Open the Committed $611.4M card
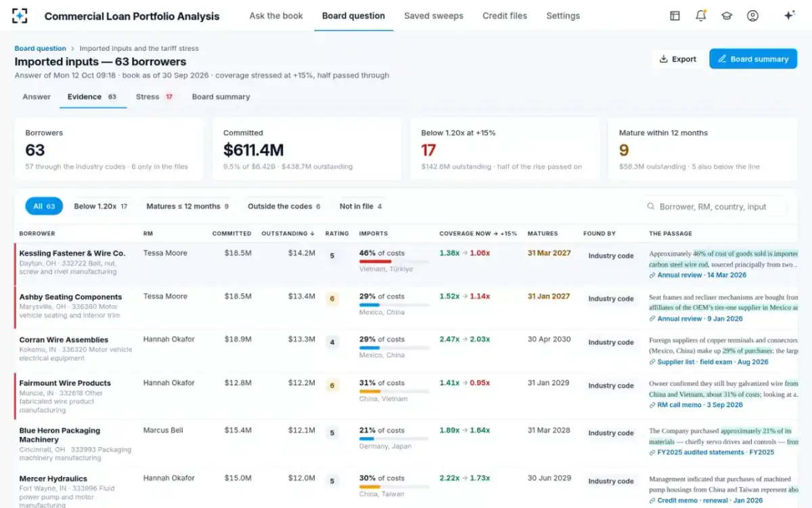 coord(307,149)
